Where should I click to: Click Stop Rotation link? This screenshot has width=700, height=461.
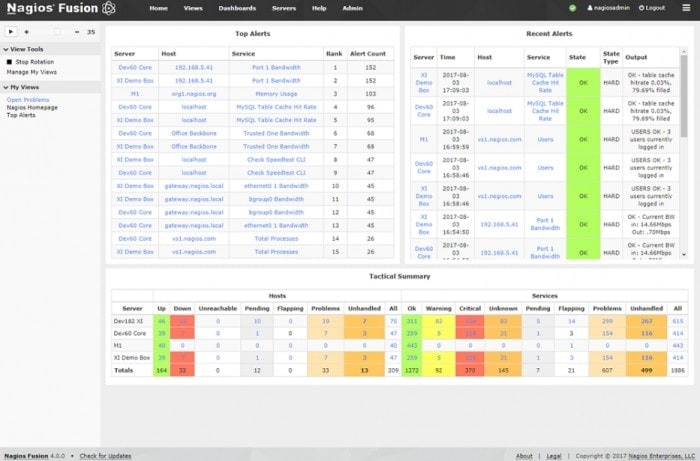point(35,62)
